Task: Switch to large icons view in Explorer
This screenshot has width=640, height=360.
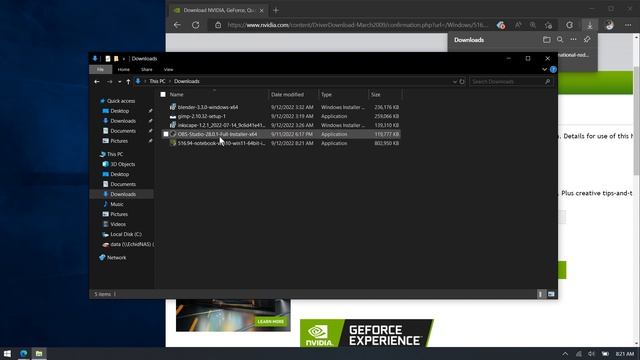Action: (551, 294)
